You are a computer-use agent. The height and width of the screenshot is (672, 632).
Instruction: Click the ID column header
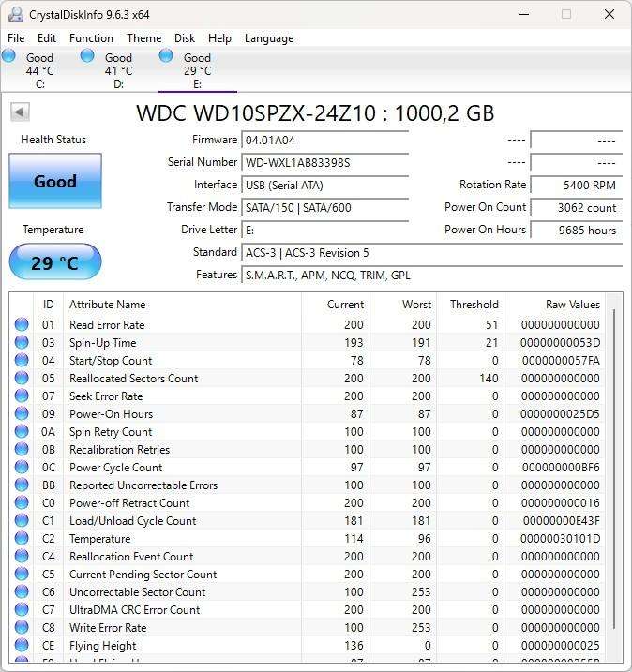click(x=48, y=305)
